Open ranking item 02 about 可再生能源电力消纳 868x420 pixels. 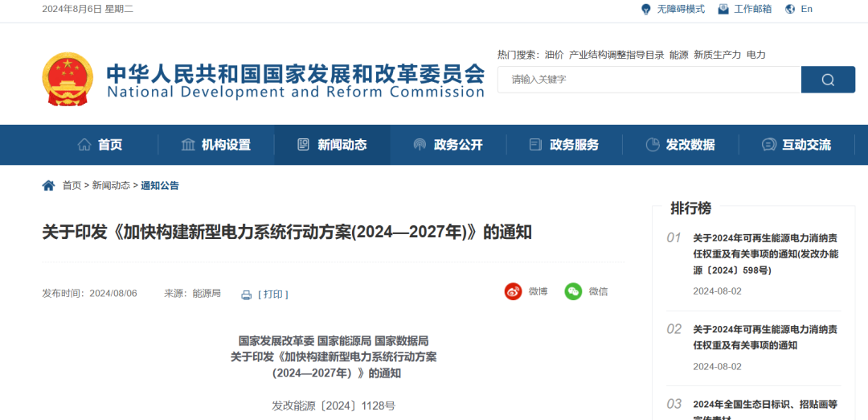766,337
